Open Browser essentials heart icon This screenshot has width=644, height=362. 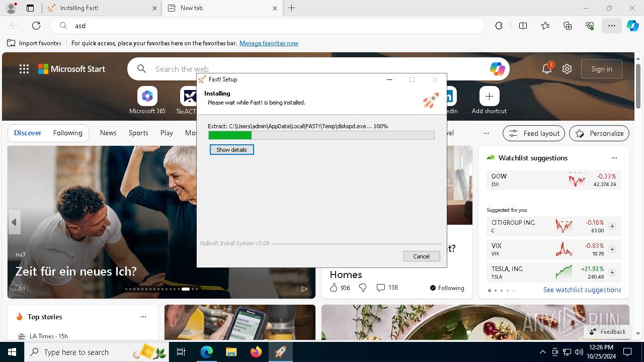coord(590,26)
